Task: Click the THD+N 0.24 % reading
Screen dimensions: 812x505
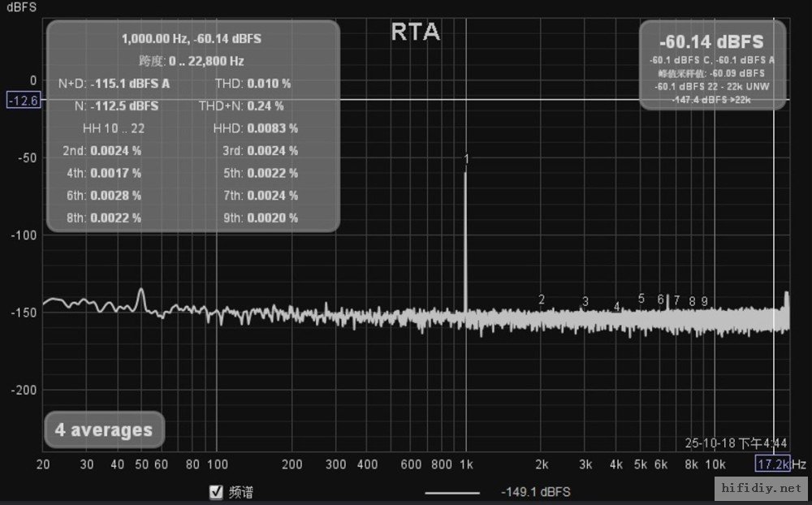Action: coord(266,106)
